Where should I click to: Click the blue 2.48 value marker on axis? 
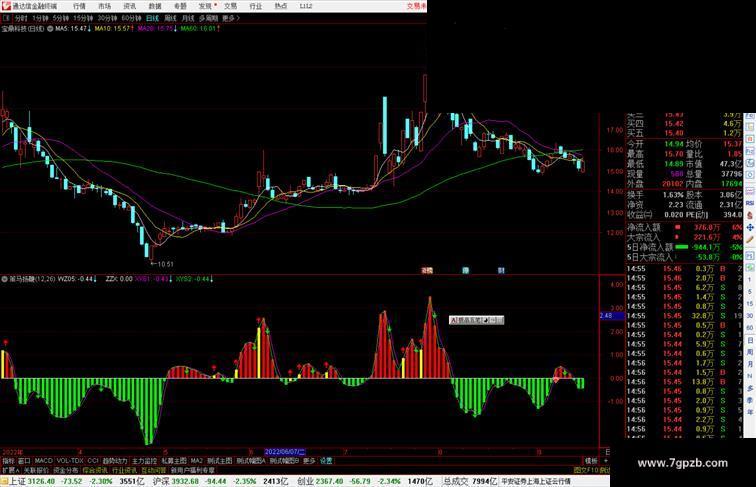click(612, 315)
